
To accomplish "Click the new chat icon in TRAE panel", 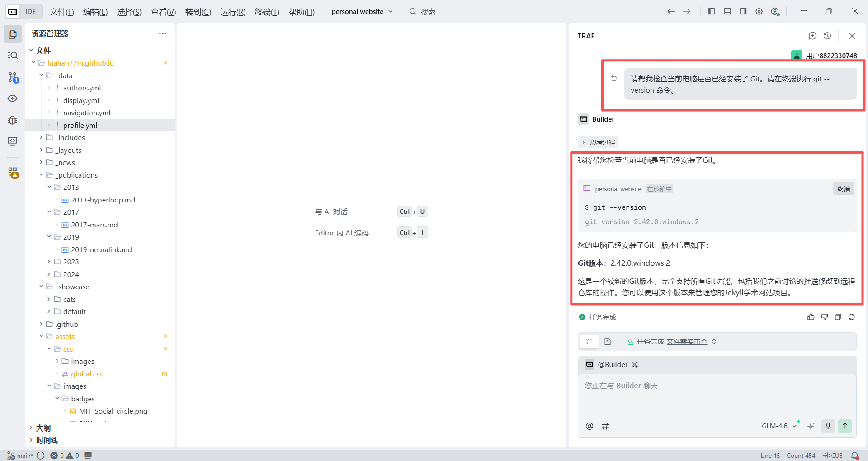I will [x=812, y=36].
